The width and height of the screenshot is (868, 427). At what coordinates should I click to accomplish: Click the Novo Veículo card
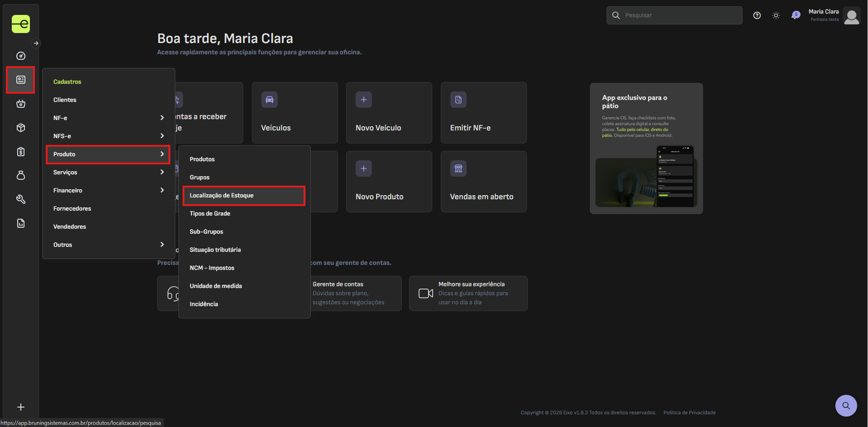389,113
